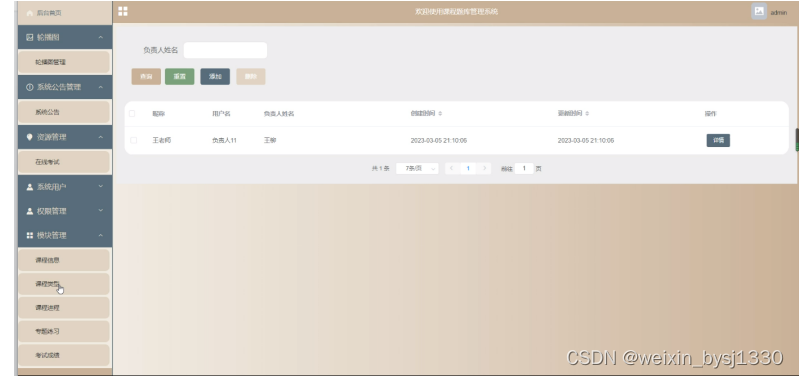Viewport: 799px width, 378px height.
Task: Collapse the 轮播图 section chevron
Action: pyautogui.click(x=101, y=37)
